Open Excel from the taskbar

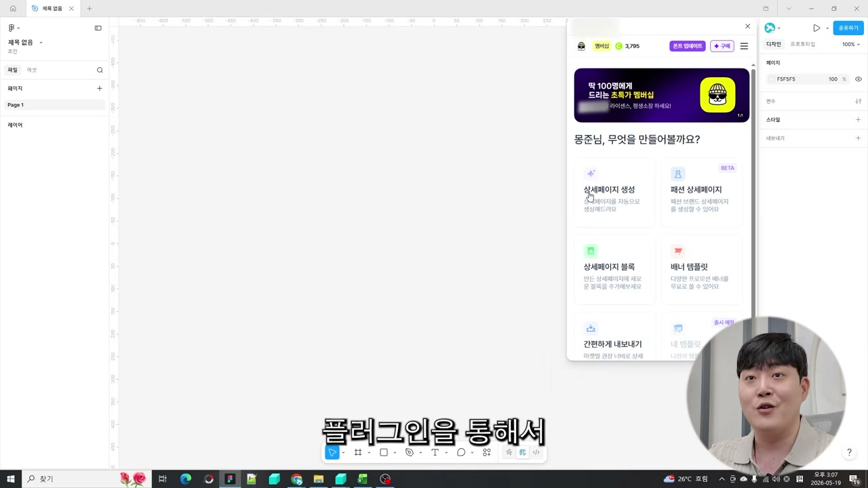(363, 479)
